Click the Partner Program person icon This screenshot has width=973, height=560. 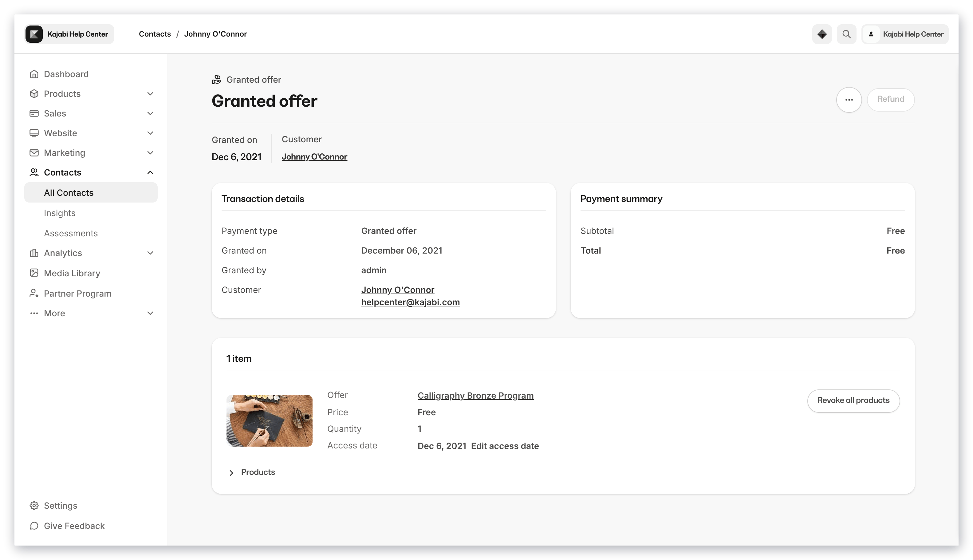[x=34, y=293]
